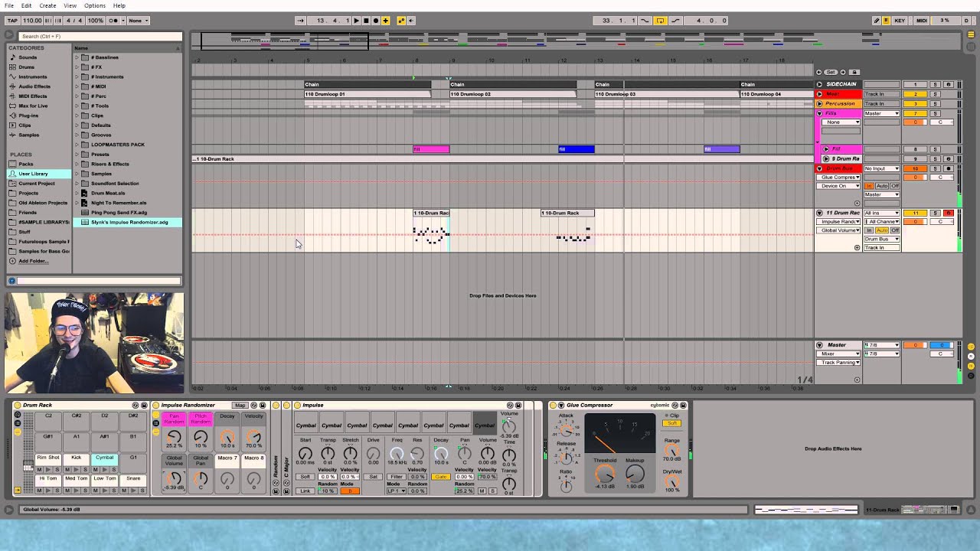Set Drum Rack track monitor to In
This screenshot has height=551, width=980.
click(x=870, y=230)
